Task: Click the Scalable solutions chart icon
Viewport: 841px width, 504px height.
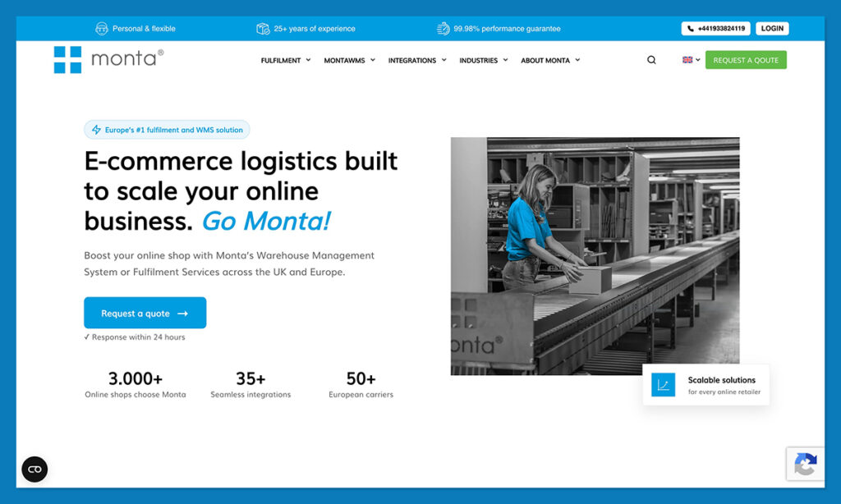Action: click(x=663, y=385)
